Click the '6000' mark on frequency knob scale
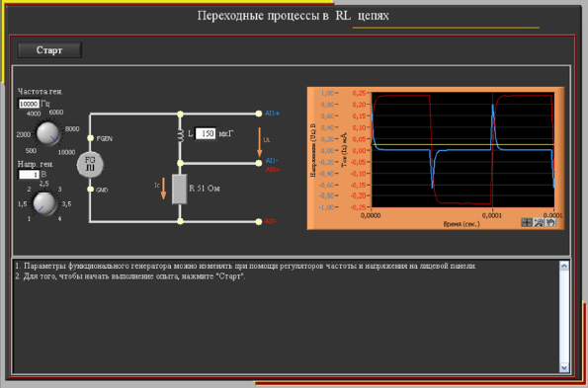This screenshot has height=388, width=588. (x=56, y=112)
